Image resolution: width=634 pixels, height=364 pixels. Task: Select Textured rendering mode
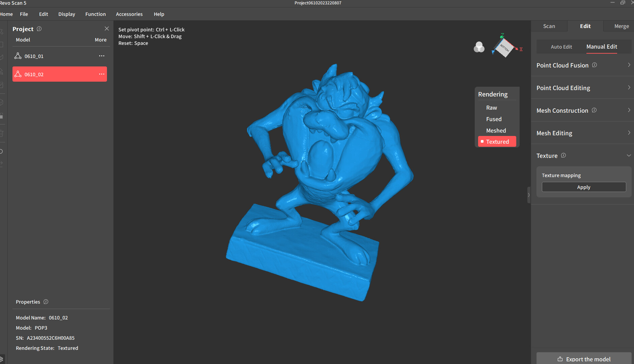tap(497, 142)
